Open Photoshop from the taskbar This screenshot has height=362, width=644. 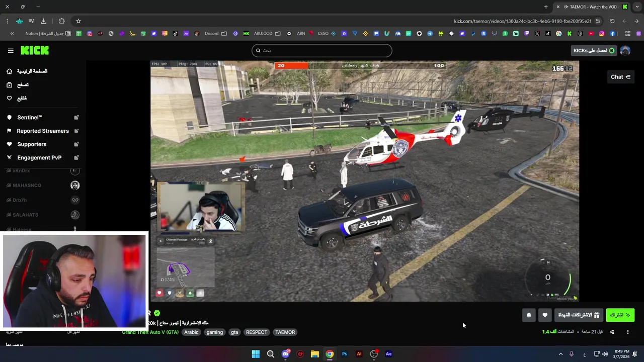pos(344,354)
